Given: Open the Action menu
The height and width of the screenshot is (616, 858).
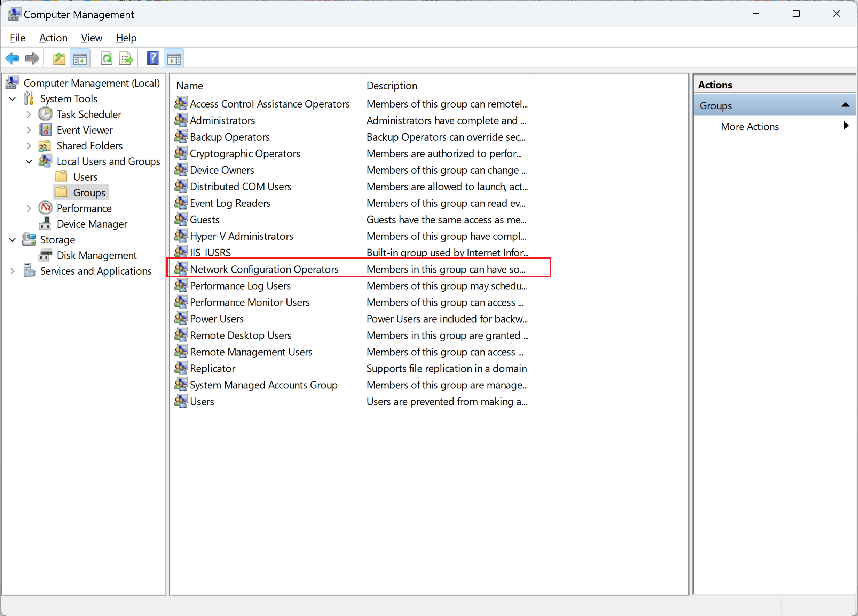Looking at the screenshot, I should (53, 38).
